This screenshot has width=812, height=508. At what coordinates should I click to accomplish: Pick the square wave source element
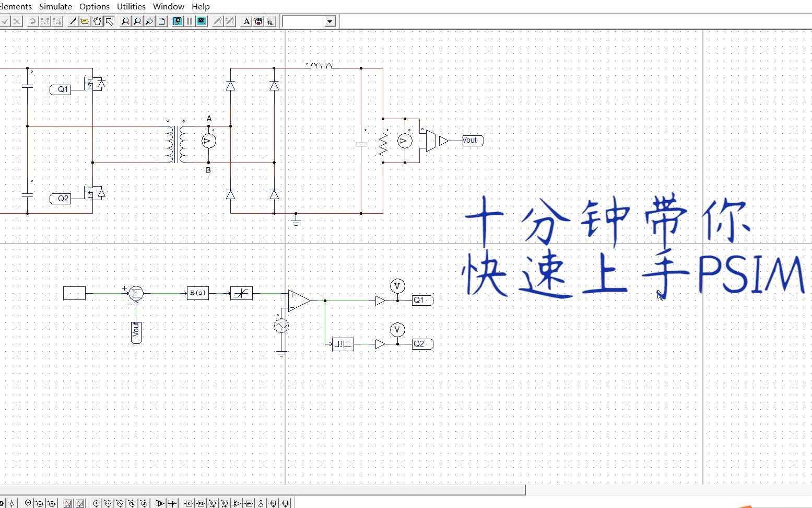pyautogui.click(x=132, y=503)
